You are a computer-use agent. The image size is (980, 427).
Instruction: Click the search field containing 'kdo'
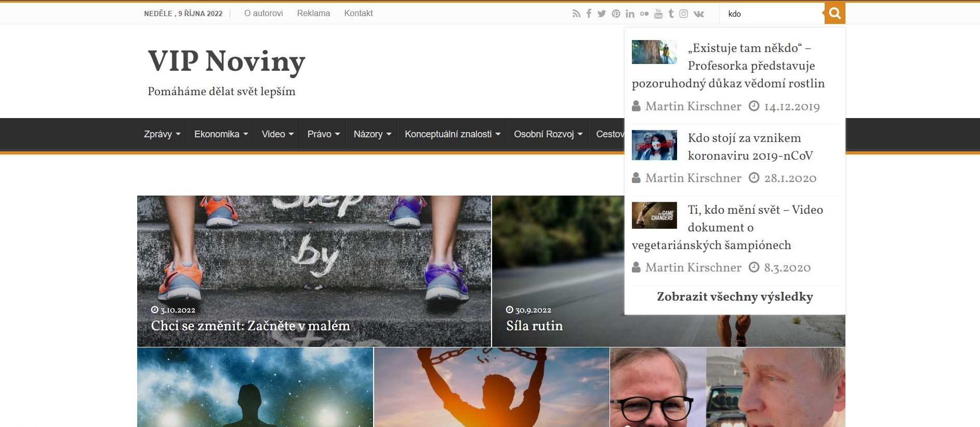tap(772, 14)
